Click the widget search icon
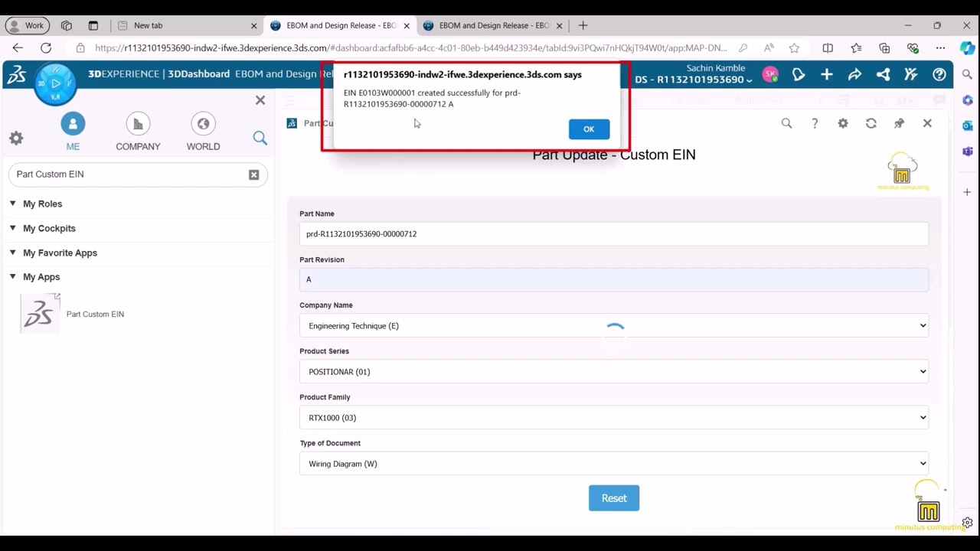The height and width of the screenshot is (551, 980). [786, 123]
